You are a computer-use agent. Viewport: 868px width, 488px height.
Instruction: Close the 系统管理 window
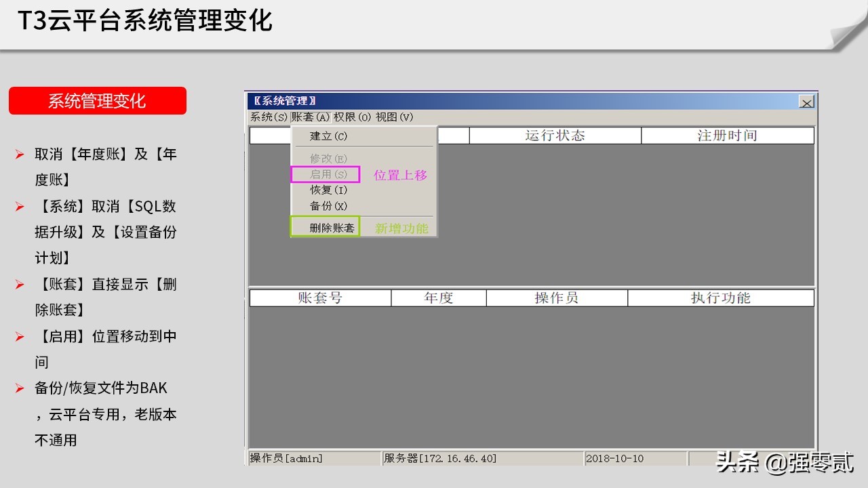pos(806,102)
